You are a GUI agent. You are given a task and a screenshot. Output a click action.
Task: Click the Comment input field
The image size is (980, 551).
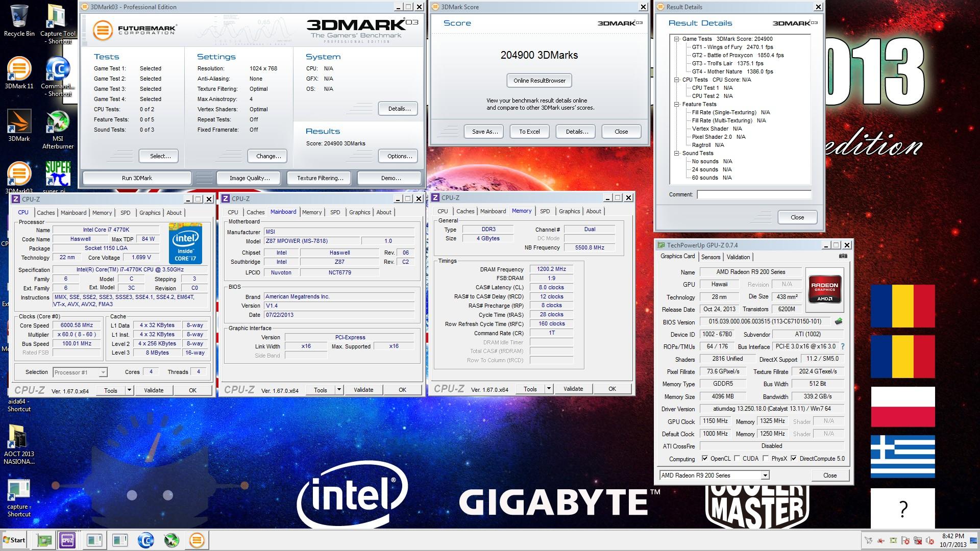pyautogui.click(x=754, y=194)
